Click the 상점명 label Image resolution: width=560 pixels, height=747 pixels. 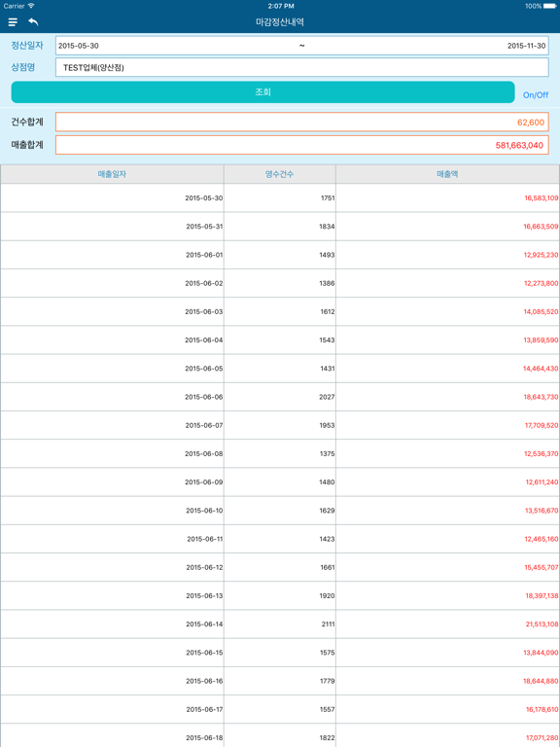[23, 67]
